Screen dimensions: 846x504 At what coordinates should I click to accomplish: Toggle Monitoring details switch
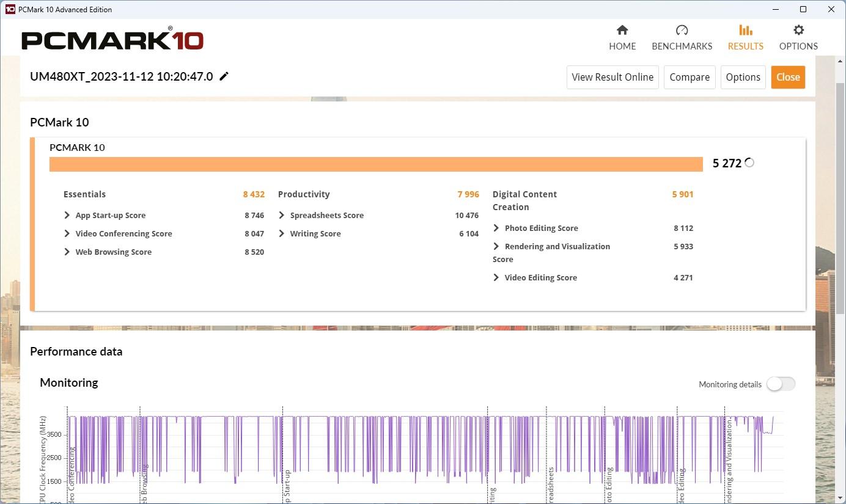(x=781, y=384)
